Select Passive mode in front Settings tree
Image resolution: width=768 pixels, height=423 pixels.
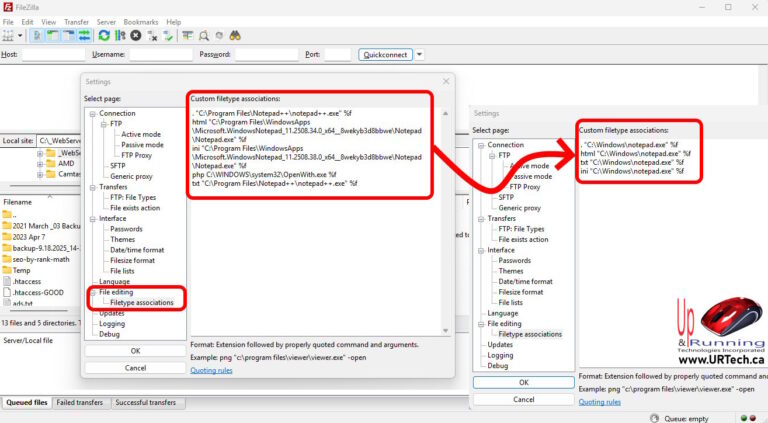click(x=143, y=145)
